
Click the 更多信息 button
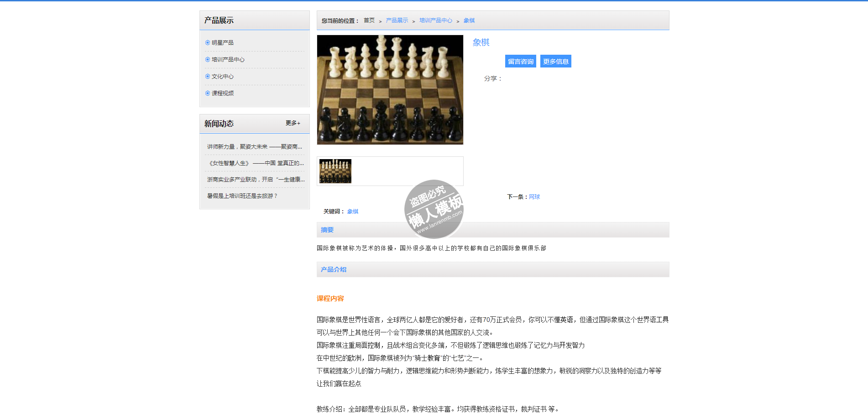click(555, 62)
